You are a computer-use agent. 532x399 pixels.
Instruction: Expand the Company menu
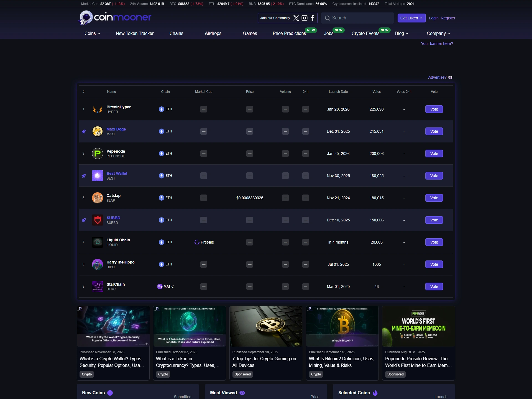pyautogui.click(x=439, y=33)
